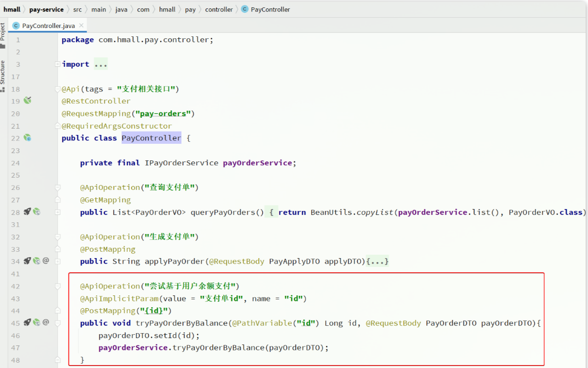588x368 pixels.
Task: Click the collapsed {...} placeholder in applyPayOrder
Action: 380,261
